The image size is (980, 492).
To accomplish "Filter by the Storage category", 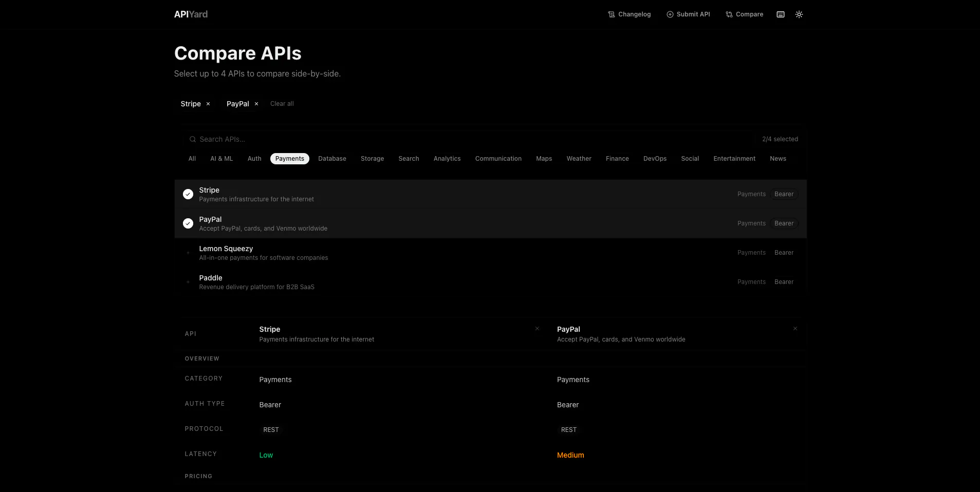I will tap(373, 159).
